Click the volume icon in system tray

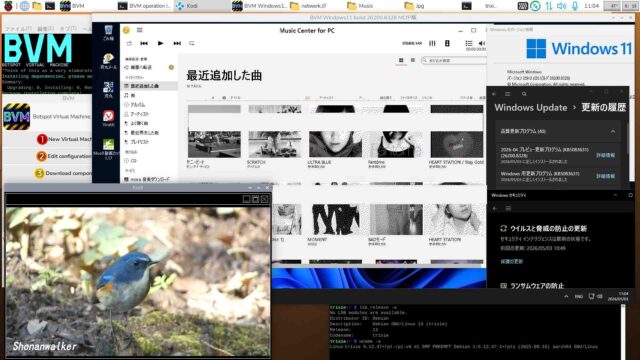[x=562, y=6]
